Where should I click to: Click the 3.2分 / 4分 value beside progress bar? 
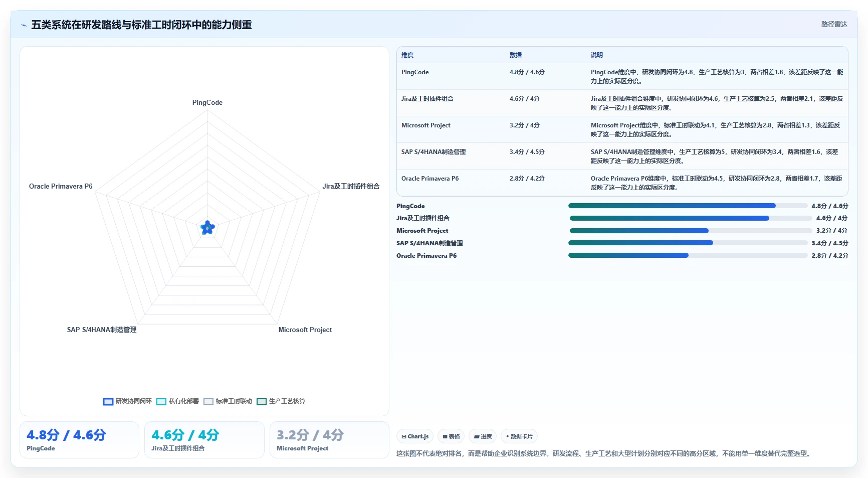(831, 231)
